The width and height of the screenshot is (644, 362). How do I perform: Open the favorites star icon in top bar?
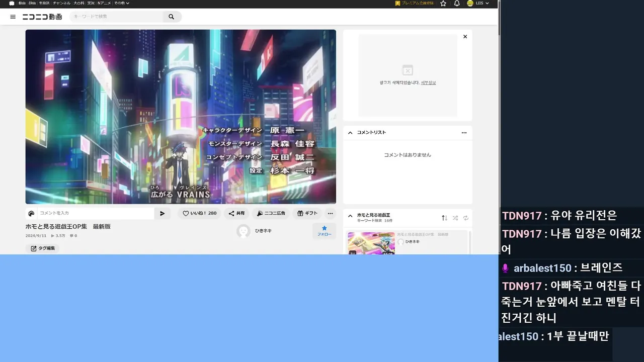click(x=443, y=3)
